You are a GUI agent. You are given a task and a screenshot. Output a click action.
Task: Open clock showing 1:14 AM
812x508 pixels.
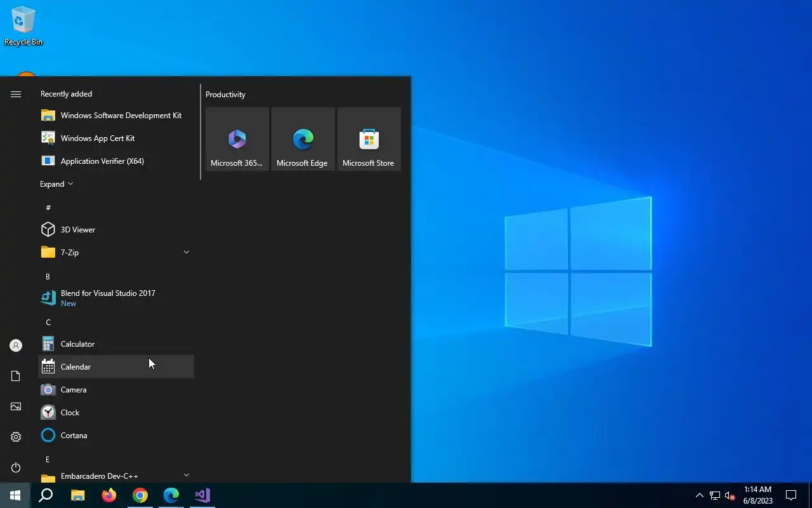(758, 495)
